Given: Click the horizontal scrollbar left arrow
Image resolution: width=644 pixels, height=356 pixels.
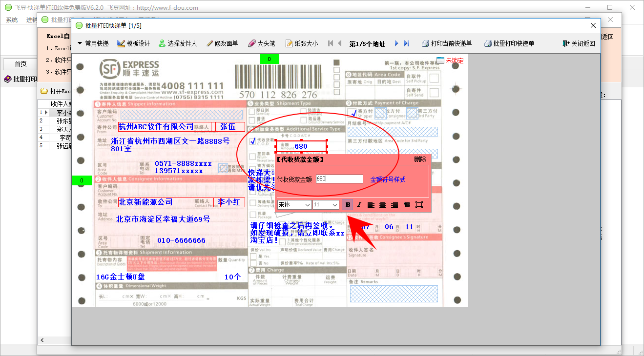Looking at the screenshot, I should [42, 340].
